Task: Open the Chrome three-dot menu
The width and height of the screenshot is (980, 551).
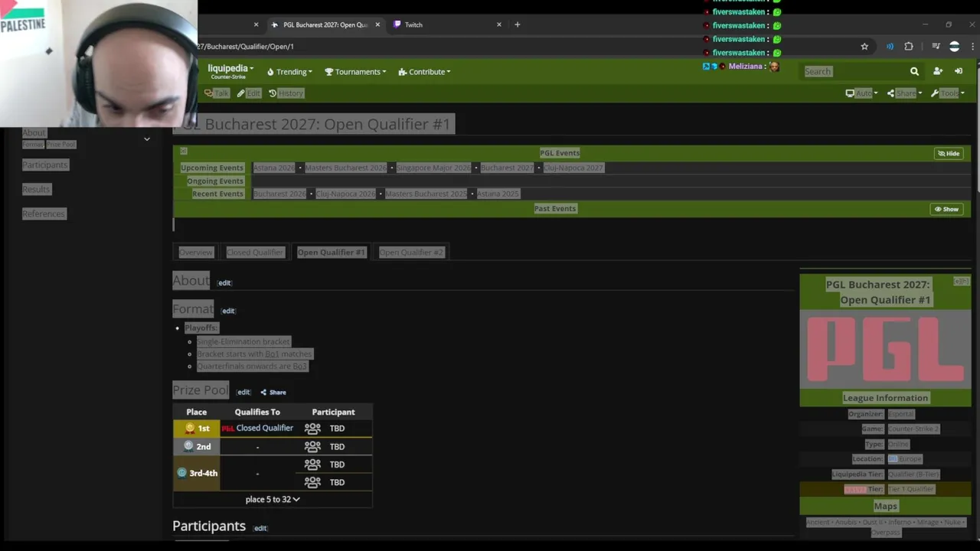Action: click(973, 47)
